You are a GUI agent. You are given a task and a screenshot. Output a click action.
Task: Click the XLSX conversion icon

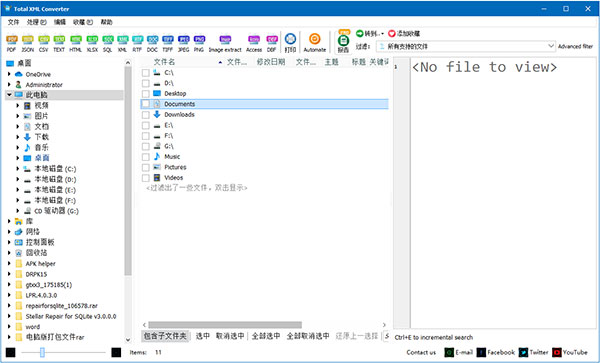(x=92, y=43)
